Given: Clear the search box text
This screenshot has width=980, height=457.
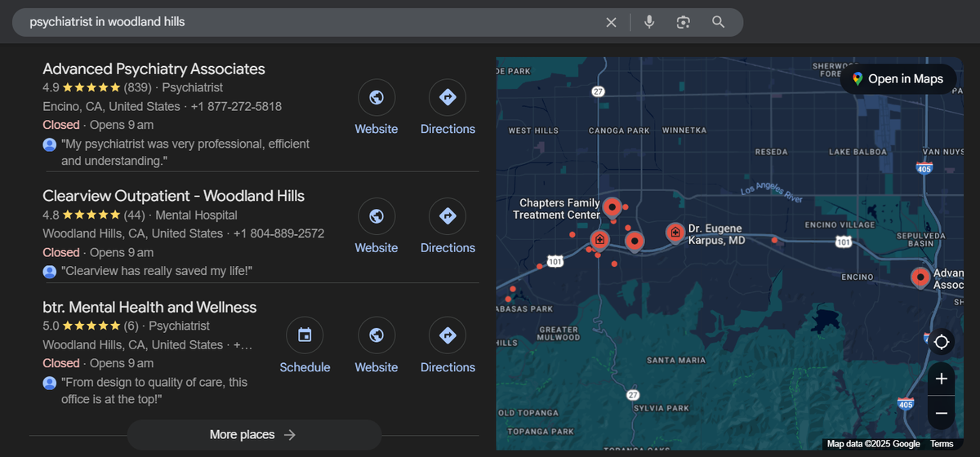Looking at the screenshot, I should click(611, 22).
